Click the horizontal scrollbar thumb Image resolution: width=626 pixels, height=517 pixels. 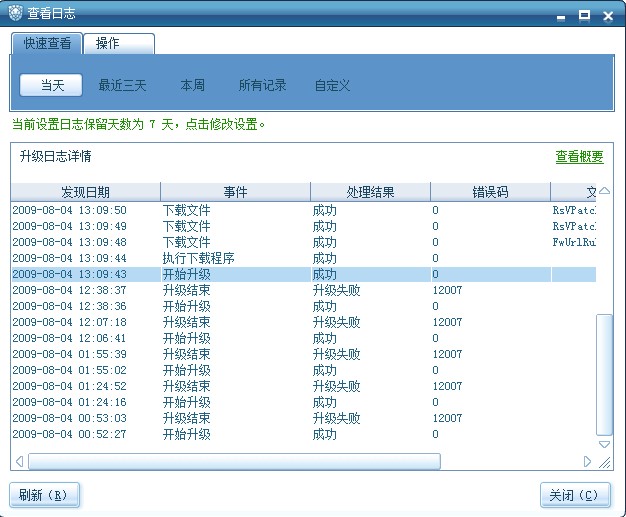[234, 462]
